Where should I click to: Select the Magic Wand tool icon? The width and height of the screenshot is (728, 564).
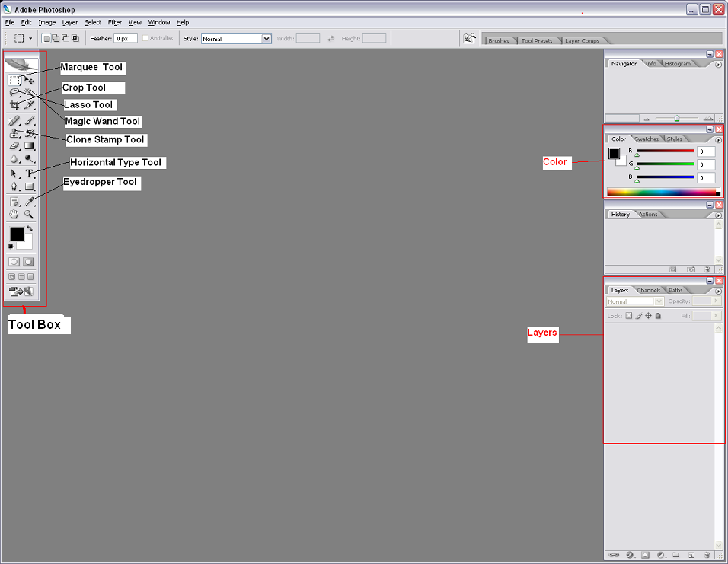point(29,93)
